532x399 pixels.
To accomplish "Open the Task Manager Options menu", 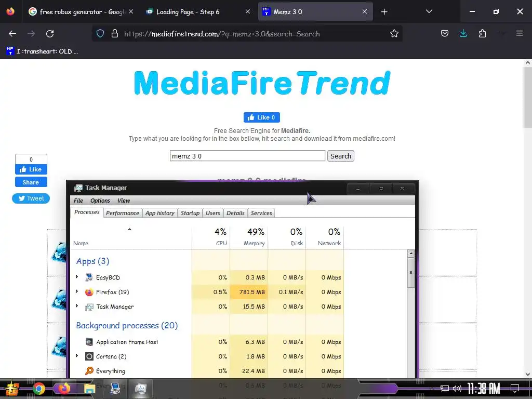I will coord(100,201).
